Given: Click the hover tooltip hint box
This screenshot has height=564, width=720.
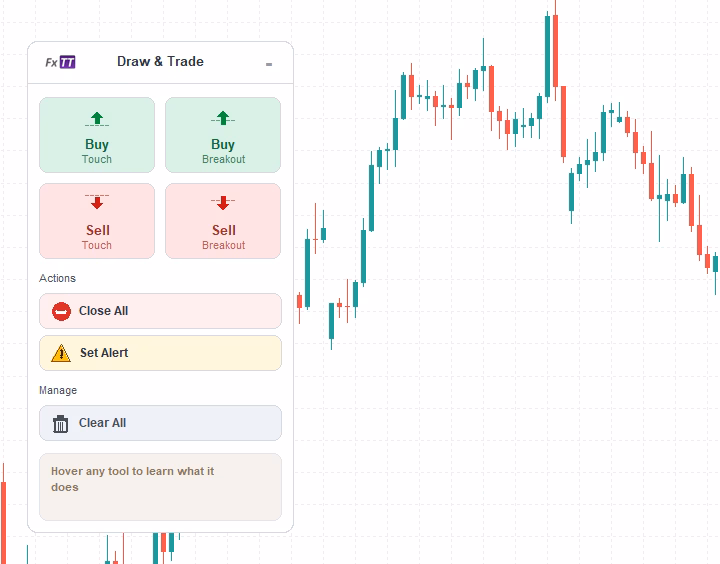Looking at the screenshot, I should click(160, 487).
